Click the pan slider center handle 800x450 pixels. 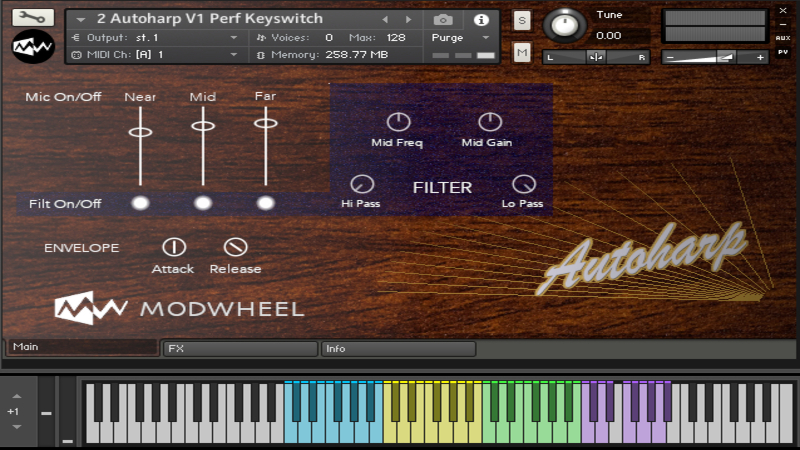[595, 57]
